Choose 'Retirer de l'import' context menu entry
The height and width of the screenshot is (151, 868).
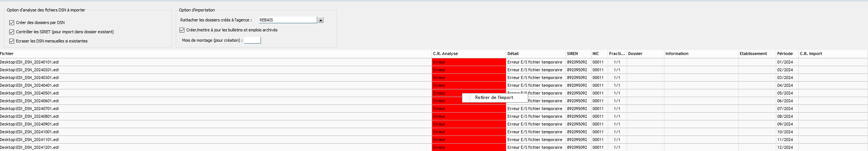(x=495, y=97)
